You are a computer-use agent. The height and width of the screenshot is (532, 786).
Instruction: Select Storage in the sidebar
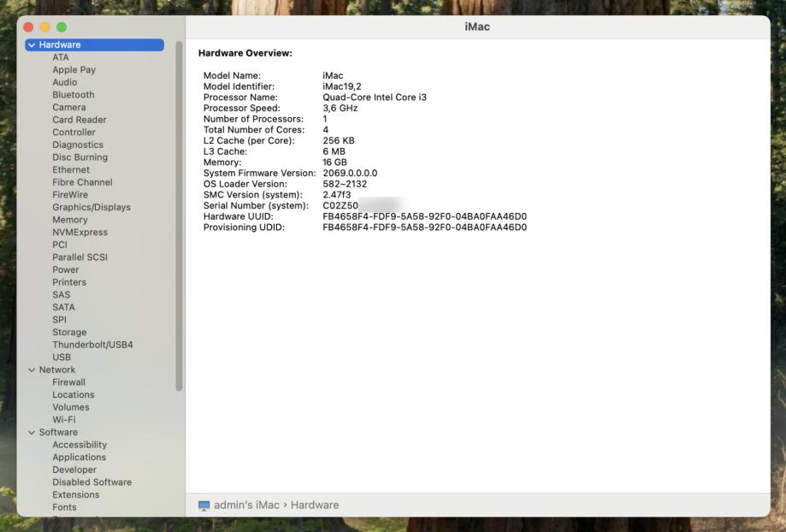(x=69, y=333)
